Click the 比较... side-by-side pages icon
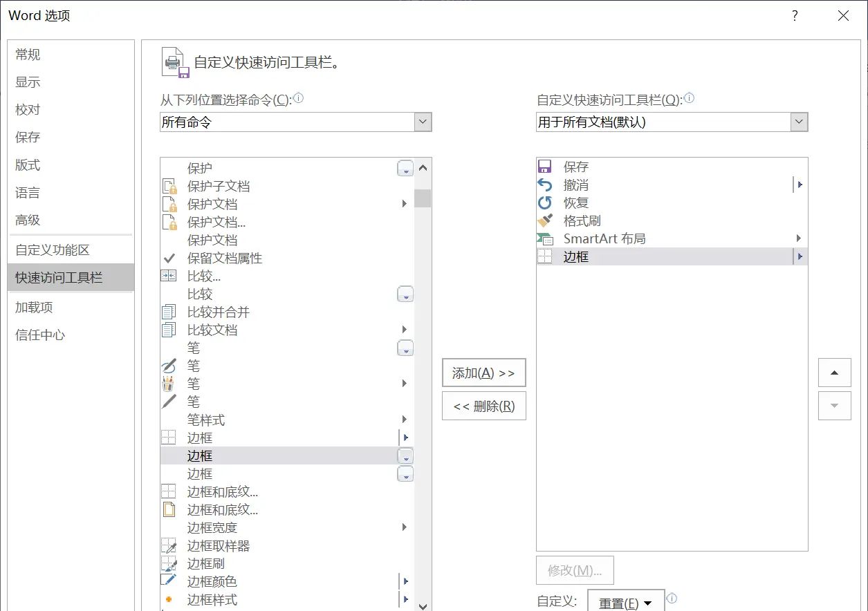The image size is (868, 611). coord(169,276)
